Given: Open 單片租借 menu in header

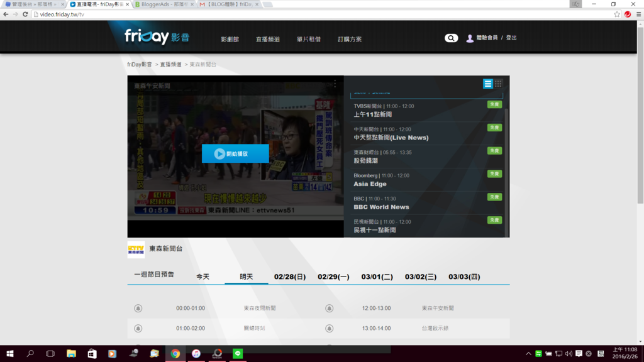Looking at the screenshot, I should 308,40.
